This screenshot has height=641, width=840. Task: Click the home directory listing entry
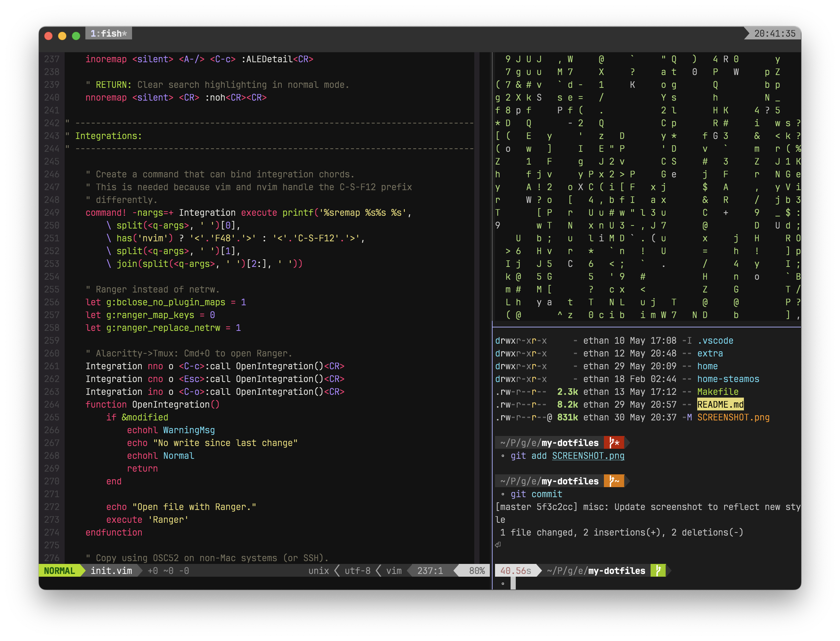coord(707,366)
